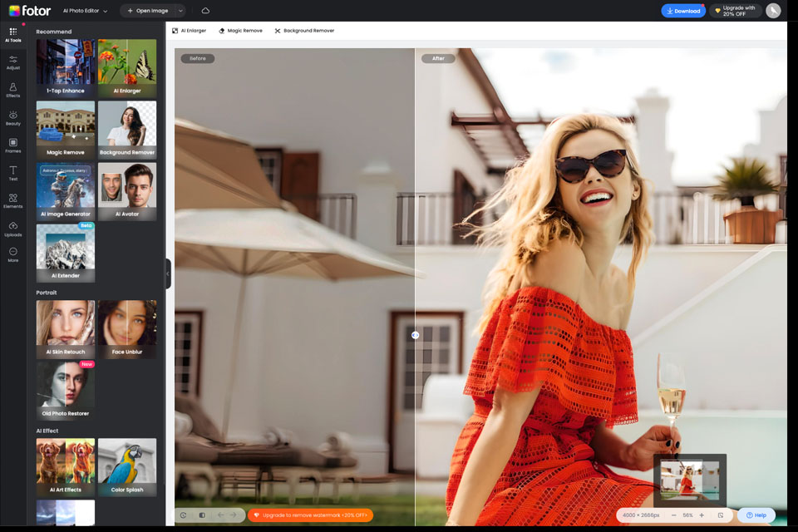Click the undo arrow in bottom toolbar
The width and height of the screenshot is (798, 532).
pos(220,515)
